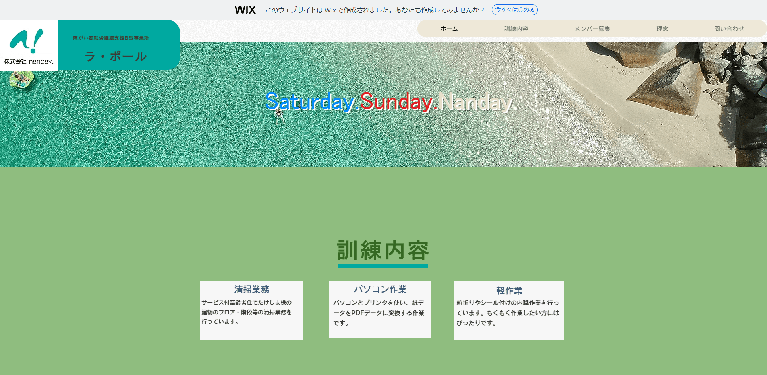Screen dimensions: 767x375
Task: Click the 訓練内容 section heading
Action: point(383,250)
